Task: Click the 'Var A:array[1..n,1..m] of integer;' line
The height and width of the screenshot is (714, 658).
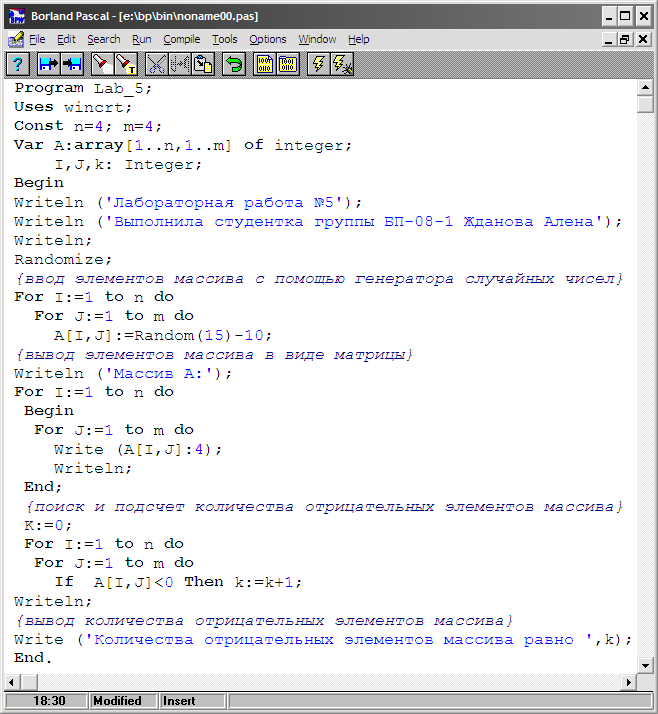Action: tap(183, 145)
